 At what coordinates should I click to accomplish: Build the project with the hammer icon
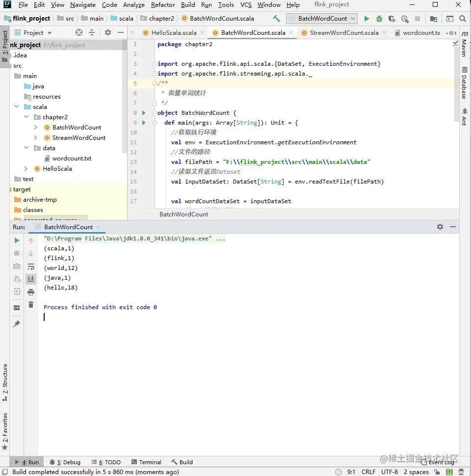(x=276, y=19)
